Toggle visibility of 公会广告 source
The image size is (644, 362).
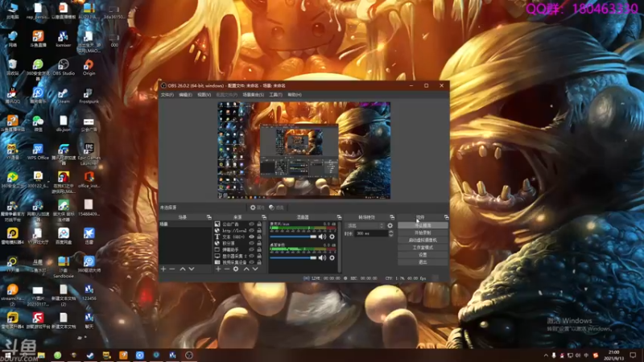(x=251, y=224)
